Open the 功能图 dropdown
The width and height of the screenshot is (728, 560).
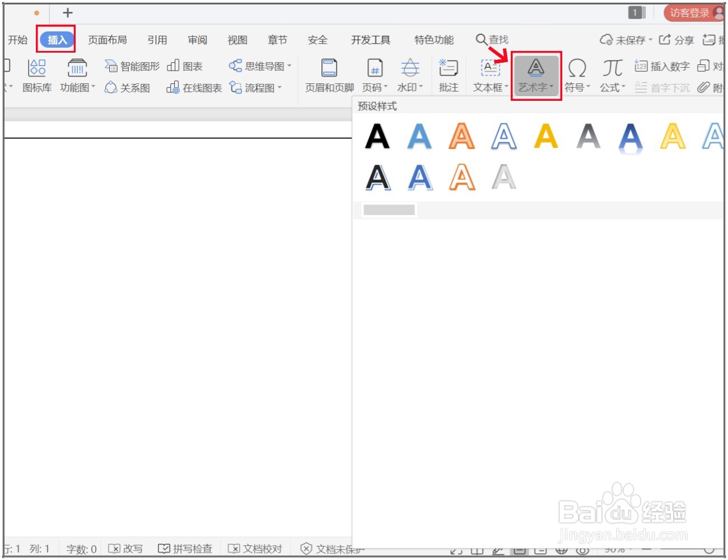click(x=77, y=76)
